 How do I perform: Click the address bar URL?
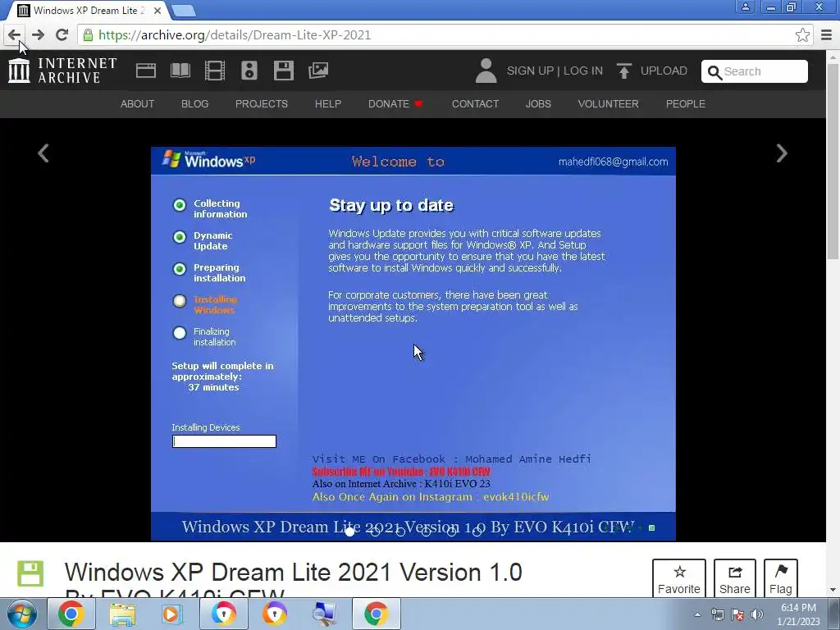pyautogui.click(x=235, y=35)
